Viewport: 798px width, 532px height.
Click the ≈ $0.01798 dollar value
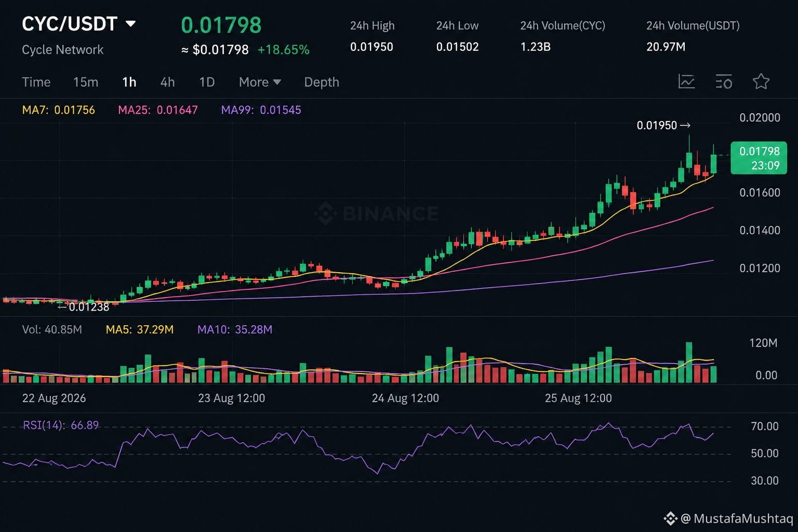215,50
